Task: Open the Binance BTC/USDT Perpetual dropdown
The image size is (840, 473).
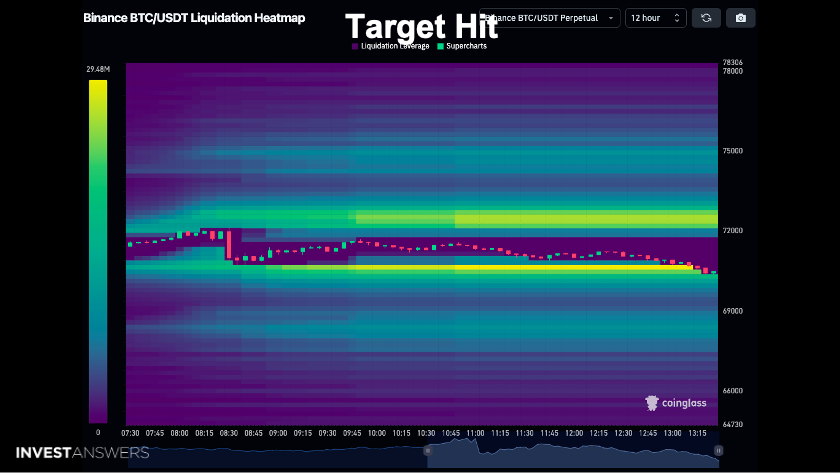Action: (x=550, y=18)
